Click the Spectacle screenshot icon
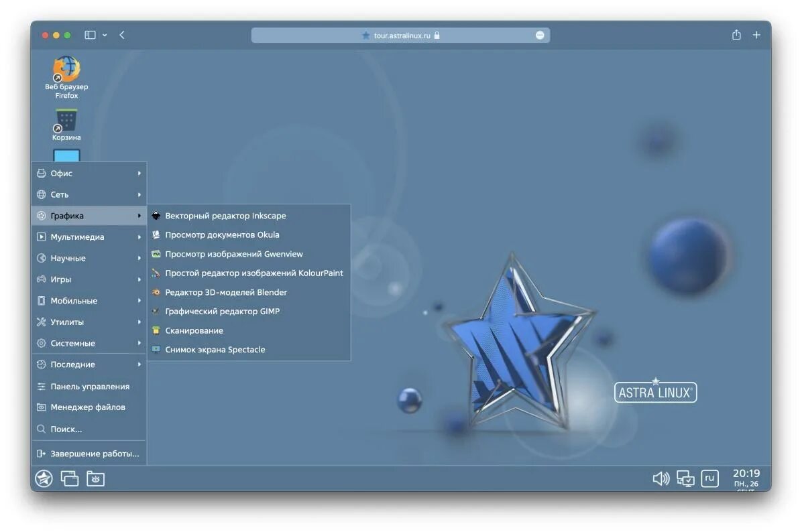Image resolution: width=802 pixels, height=532 pixels. [x=156, y=350]
